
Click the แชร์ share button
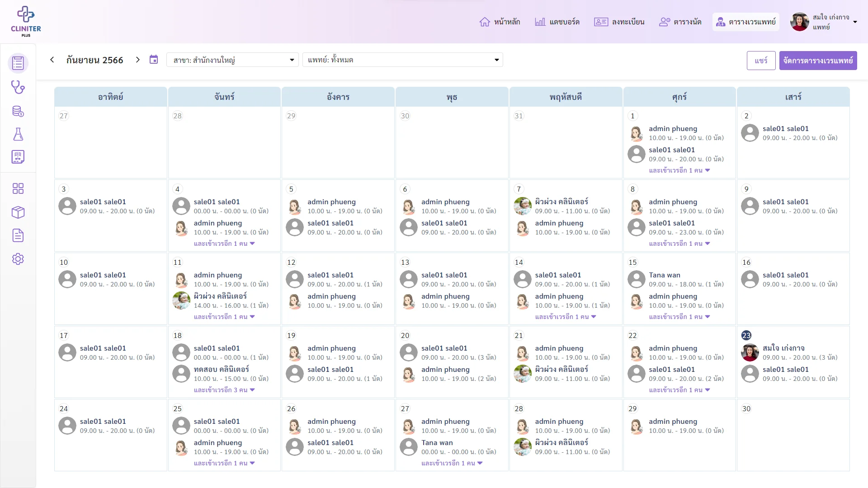coord(761,61)
